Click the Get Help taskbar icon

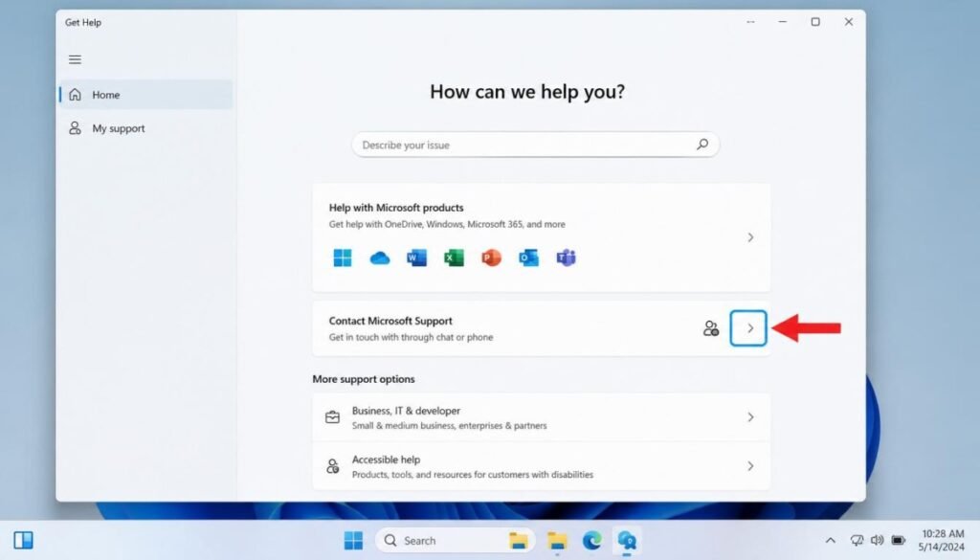(x=627, y=540)
